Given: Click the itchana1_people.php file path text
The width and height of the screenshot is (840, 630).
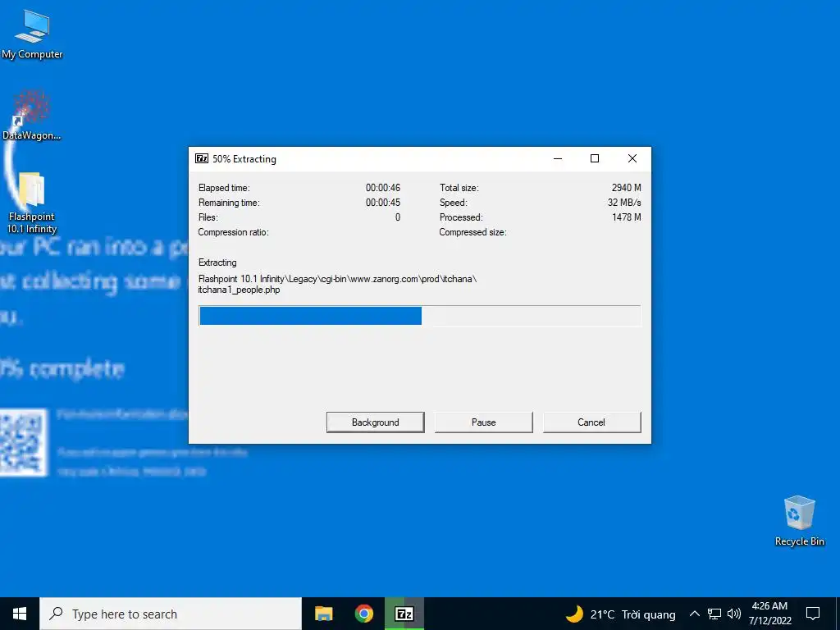Looking at the screenshot, I should point(337,284).
